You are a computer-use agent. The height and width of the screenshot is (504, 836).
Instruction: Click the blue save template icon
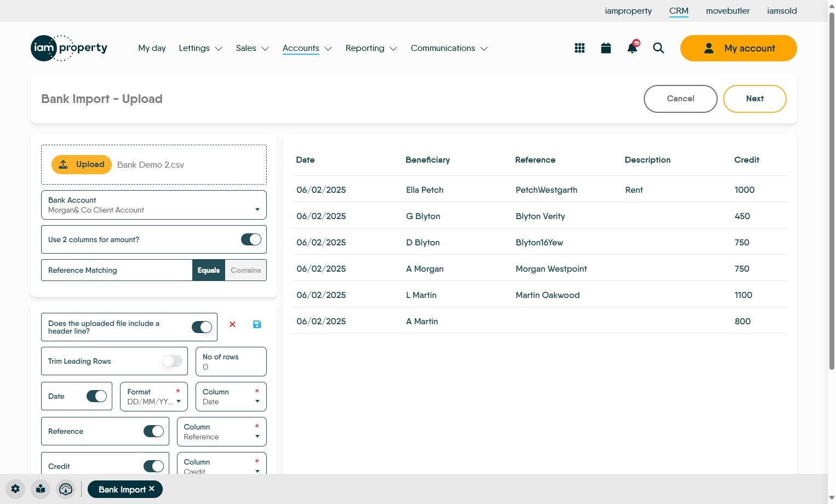[257, 324]
